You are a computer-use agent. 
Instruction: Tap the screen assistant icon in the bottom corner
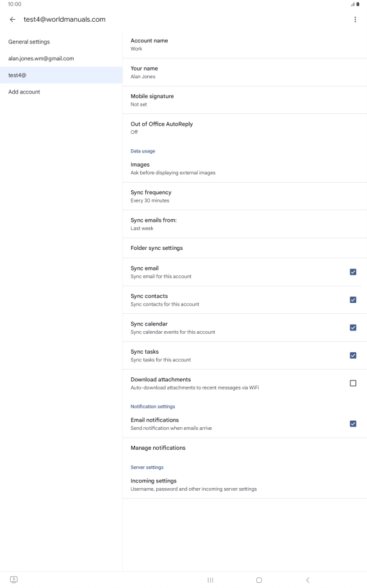tap(13, 580)
